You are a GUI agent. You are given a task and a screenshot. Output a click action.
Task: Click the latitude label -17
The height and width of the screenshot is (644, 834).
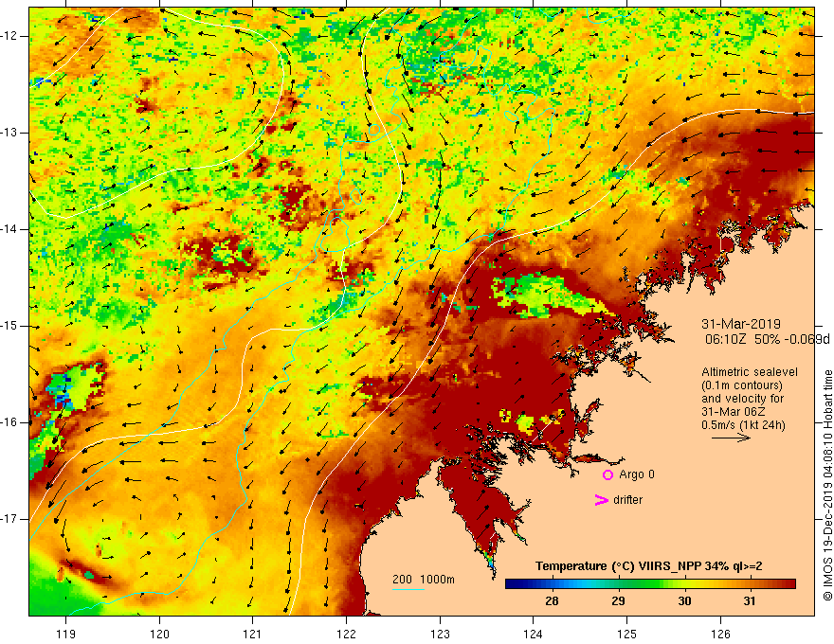pyautogui.click(x=9, y=519)
